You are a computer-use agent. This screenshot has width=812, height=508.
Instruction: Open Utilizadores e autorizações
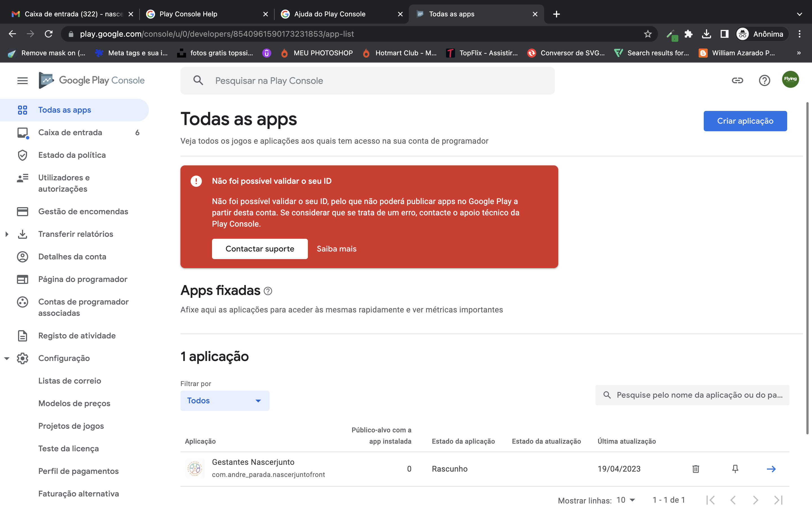[74, 183]
